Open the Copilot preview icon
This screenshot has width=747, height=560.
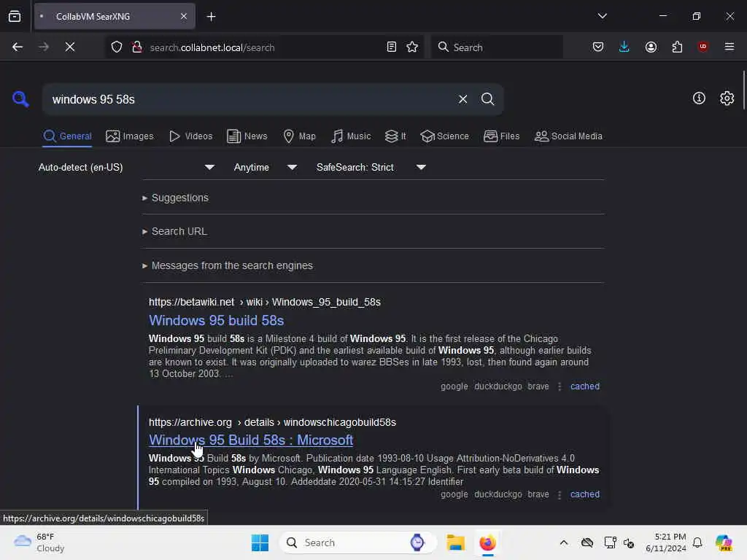(x=724, y=542)
